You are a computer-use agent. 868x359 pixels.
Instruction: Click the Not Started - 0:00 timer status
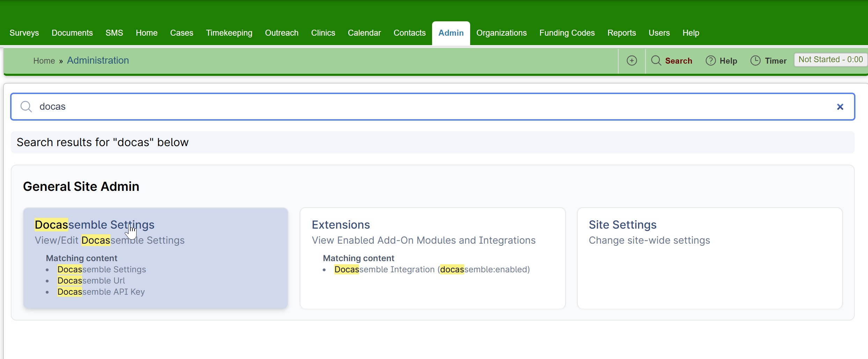pyautogui.click(x=831, y=59)
